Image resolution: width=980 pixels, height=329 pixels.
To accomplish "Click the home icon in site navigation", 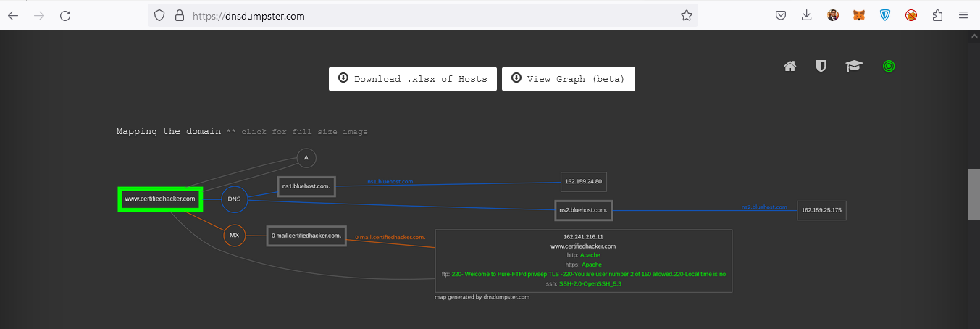I will coord(790,66).
